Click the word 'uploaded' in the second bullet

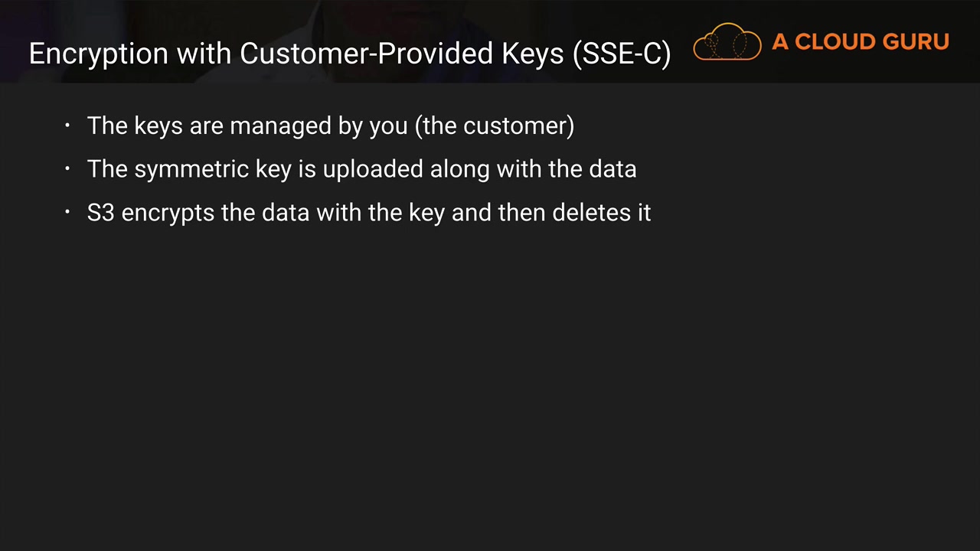tap(373, 169)
